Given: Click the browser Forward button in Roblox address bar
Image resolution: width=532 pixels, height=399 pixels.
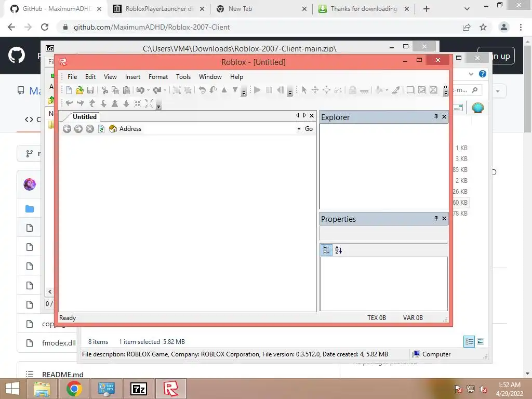Looking at the screenshot, I should 78,129.
